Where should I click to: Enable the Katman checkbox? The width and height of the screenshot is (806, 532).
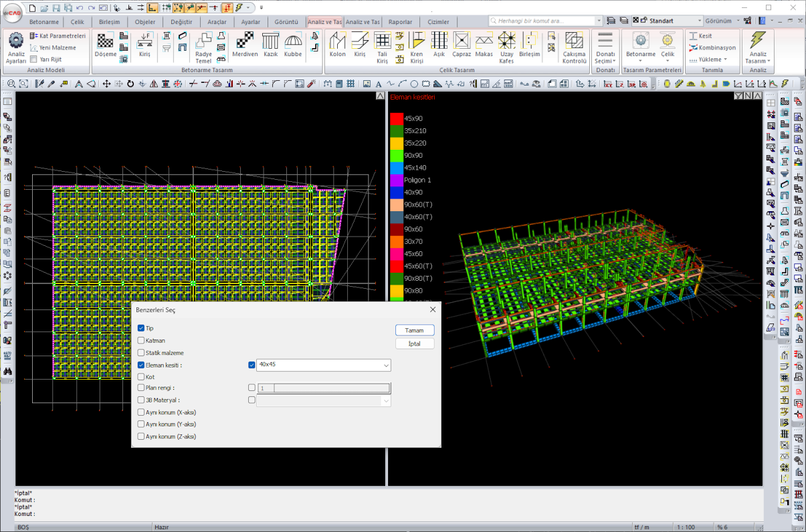[141, 340]
